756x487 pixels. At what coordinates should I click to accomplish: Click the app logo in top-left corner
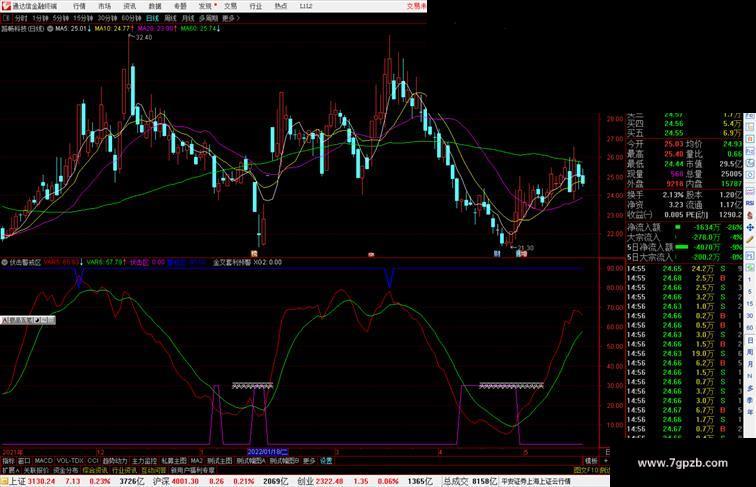pyautogui.click(x=6, y=6)
